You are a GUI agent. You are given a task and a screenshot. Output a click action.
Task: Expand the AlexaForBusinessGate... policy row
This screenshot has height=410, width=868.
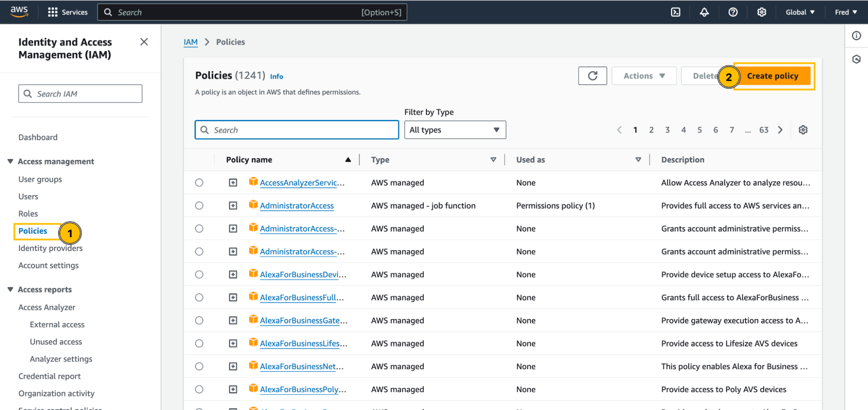233,321
